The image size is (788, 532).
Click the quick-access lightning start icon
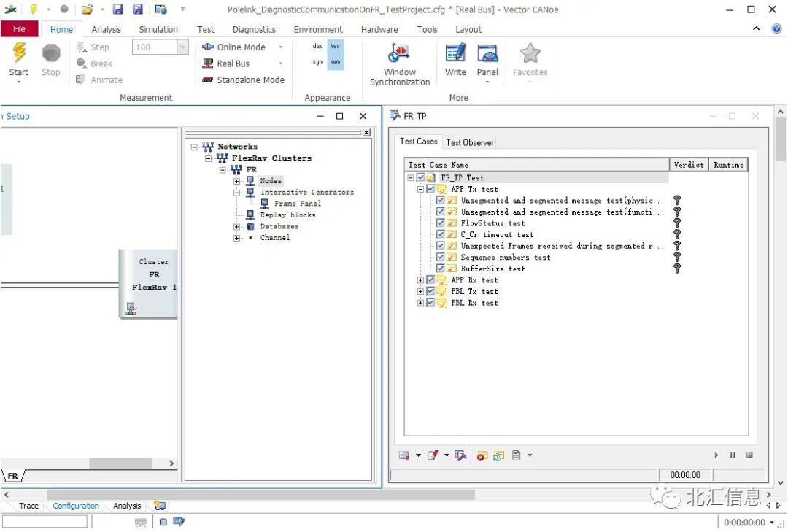coord(34,9)
